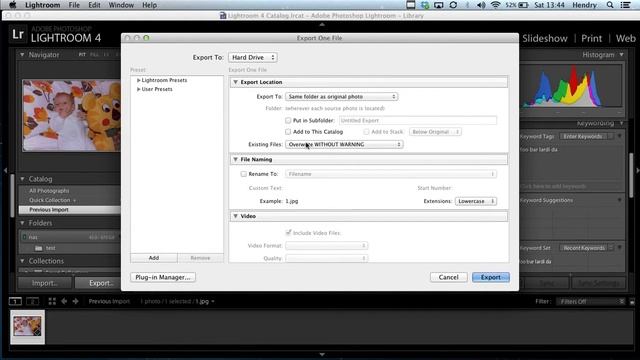The width and height of the screenshot is (640, 360).
Task: Collapse the top panel arrow
Action: (322, 24)
